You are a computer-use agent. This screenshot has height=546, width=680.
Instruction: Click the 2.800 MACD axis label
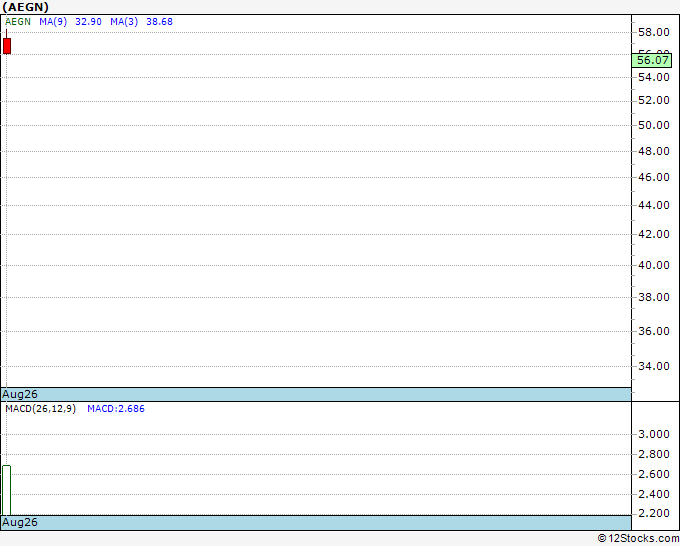pos(654,454)
